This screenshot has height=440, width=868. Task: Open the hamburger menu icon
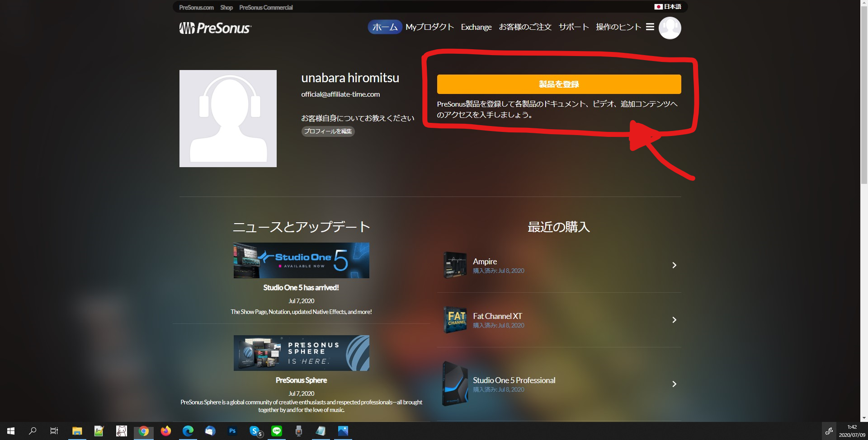650,27
